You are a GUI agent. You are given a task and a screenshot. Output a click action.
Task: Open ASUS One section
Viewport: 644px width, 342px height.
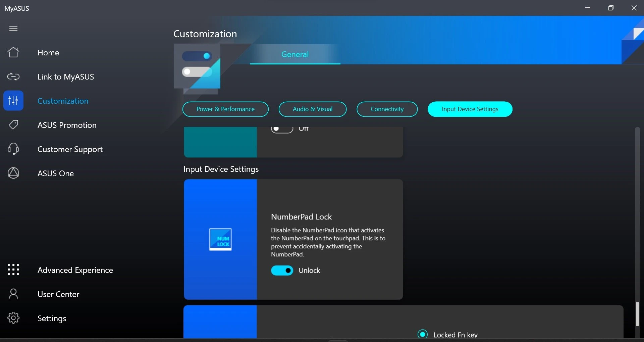coord(56,174)
